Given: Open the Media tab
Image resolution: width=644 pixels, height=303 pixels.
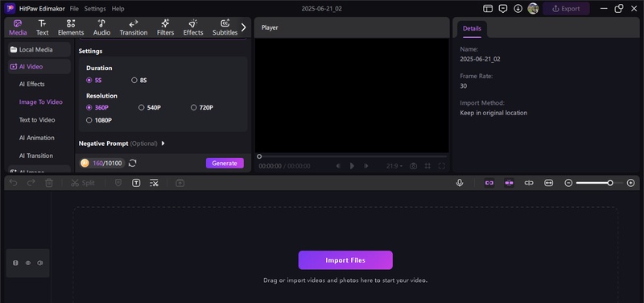Looking at the screenshot, I should pos(18,27).
